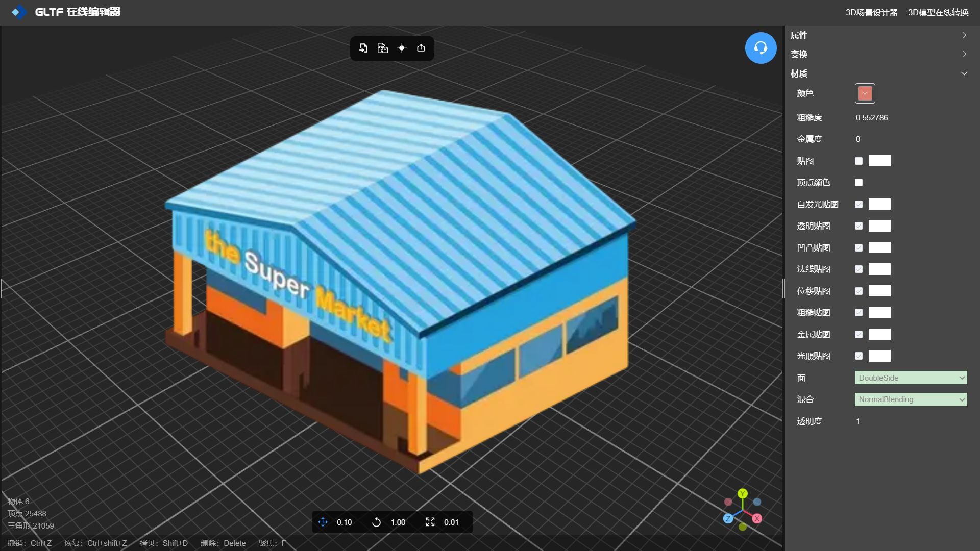
Task: Open the NormalBlending dropdown
Action: (911, 399)
